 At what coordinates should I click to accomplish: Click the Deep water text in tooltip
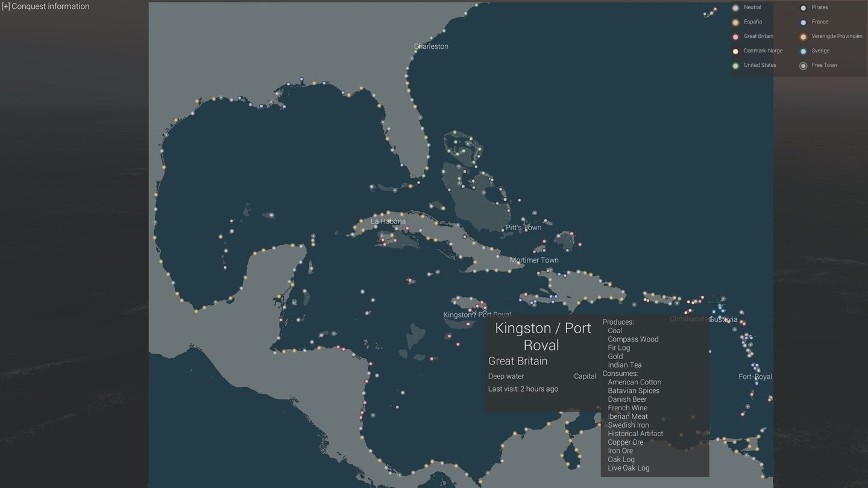[506, 376]
